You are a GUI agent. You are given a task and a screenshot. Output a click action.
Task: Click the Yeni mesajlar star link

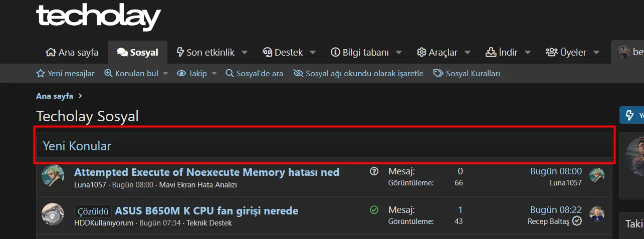coord(65,74)
